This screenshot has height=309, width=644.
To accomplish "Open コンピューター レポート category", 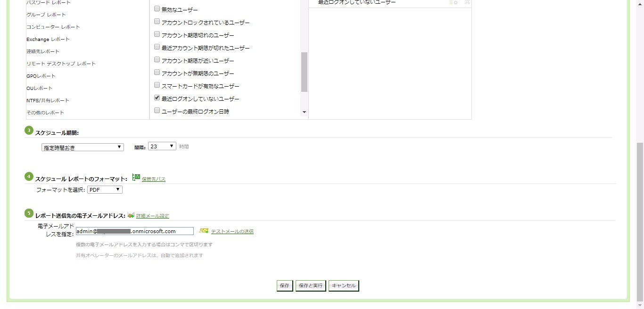I will coord(53,27).
